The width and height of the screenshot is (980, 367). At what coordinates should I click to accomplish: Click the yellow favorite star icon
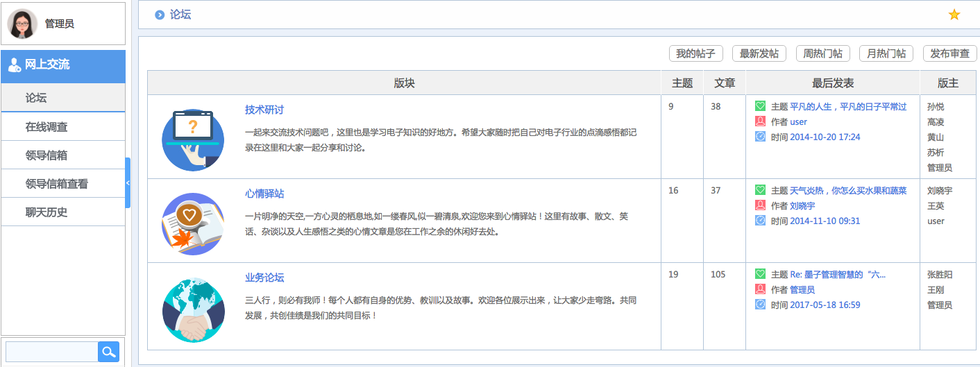tap(954, 15)
